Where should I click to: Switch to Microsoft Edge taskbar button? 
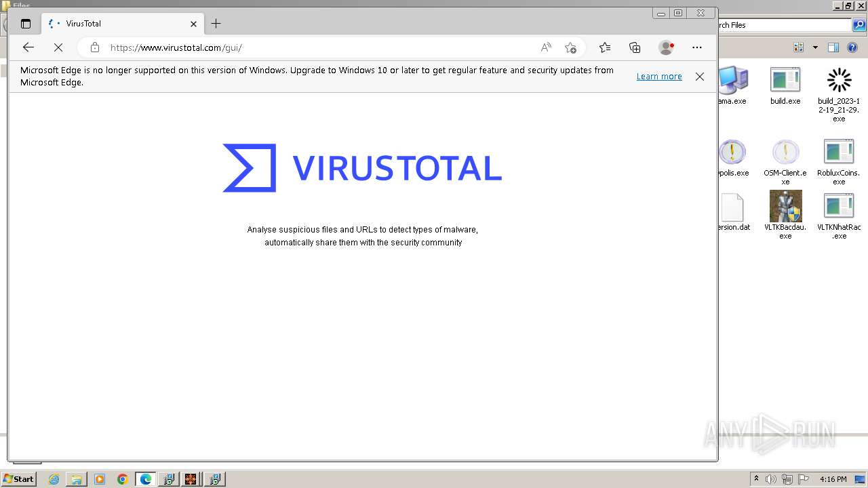click(x=146, y=479)
